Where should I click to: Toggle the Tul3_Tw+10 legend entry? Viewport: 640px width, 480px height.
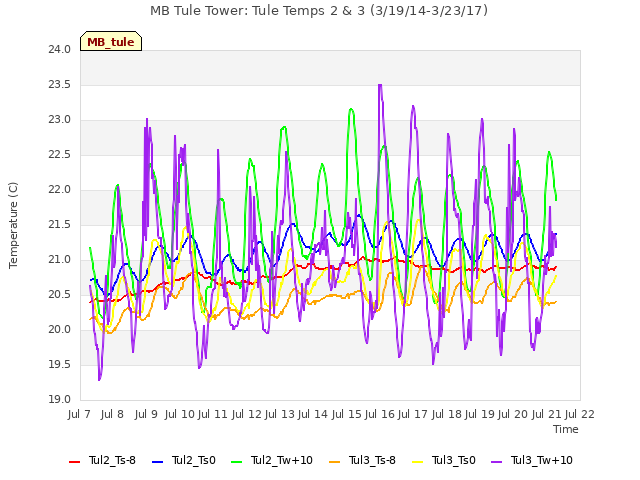point(532,460)
